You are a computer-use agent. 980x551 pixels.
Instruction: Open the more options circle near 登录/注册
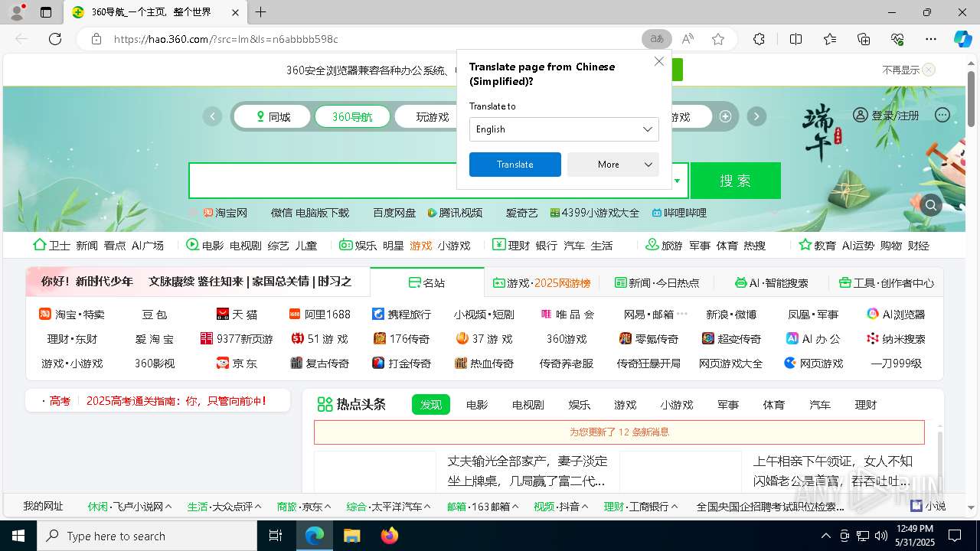point(942,115)
